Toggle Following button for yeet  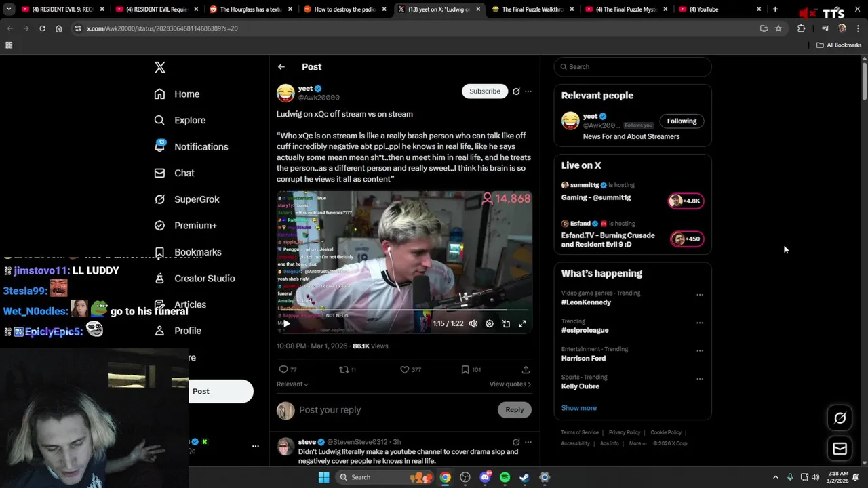682,121
